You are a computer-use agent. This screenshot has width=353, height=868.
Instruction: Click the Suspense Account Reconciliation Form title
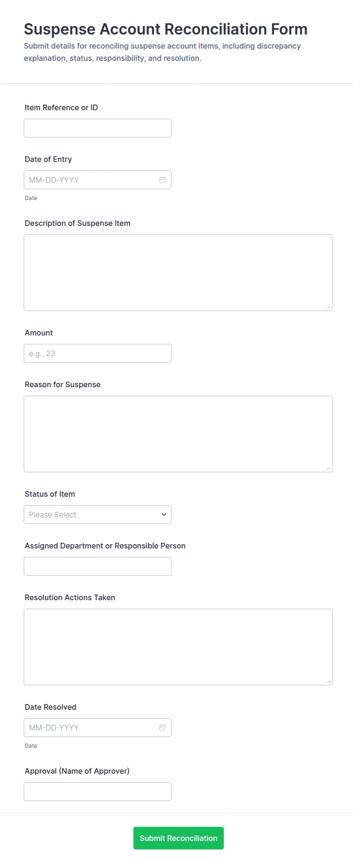[x=165, y=29]
